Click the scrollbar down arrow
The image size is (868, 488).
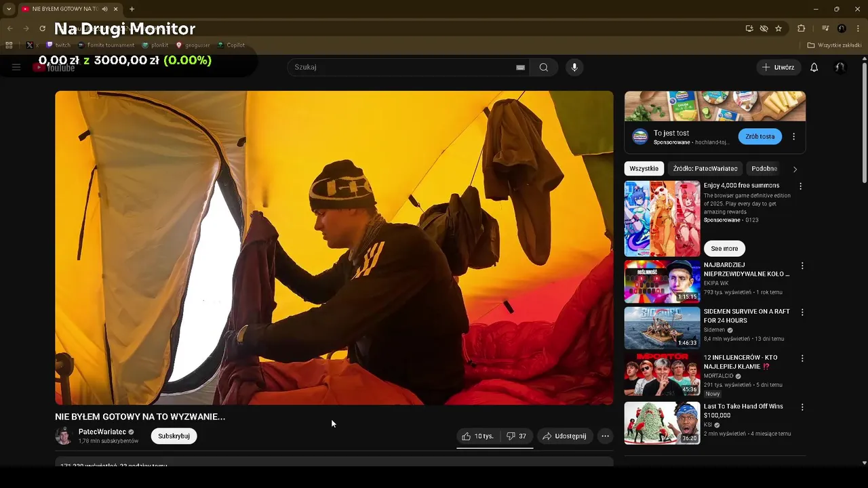coord(864,463)
